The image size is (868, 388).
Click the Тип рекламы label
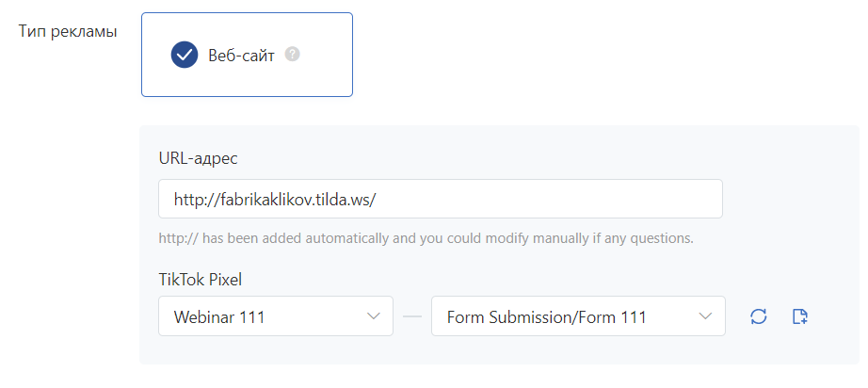pos(68,32)
